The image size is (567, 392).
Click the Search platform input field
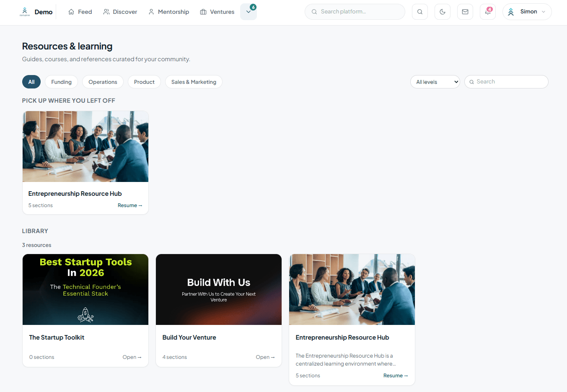tap(355, 12)
